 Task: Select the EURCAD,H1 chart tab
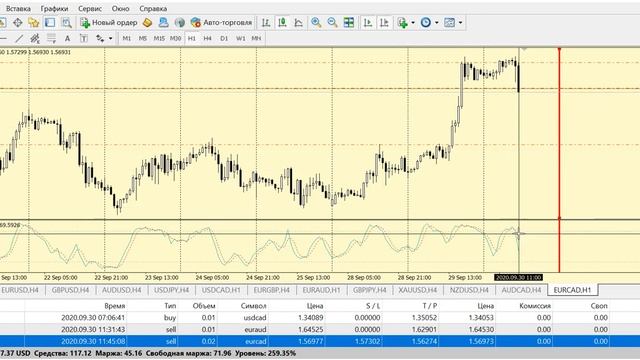[572, 290]
